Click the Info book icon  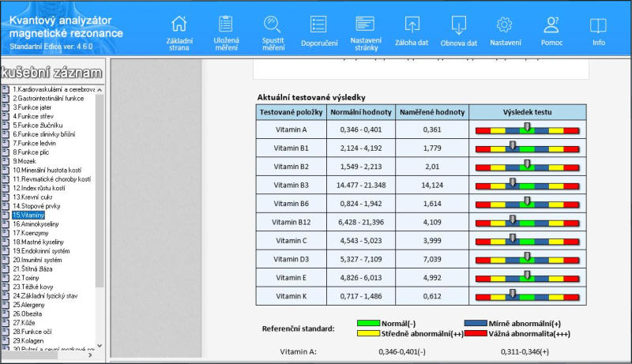point(599,24)
